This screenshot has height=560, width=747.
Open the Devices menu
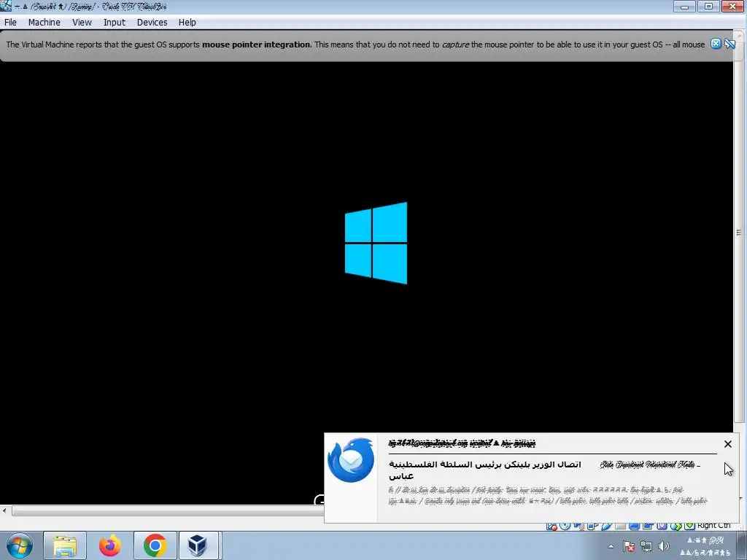point(152,23)
